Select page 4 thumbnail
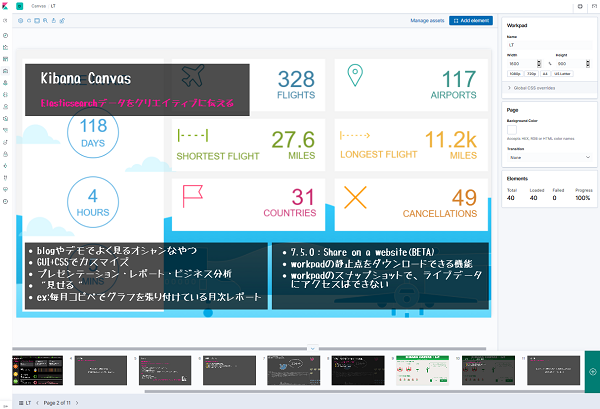Viewport: 600px width, 409px height. (x=101, y=370)
